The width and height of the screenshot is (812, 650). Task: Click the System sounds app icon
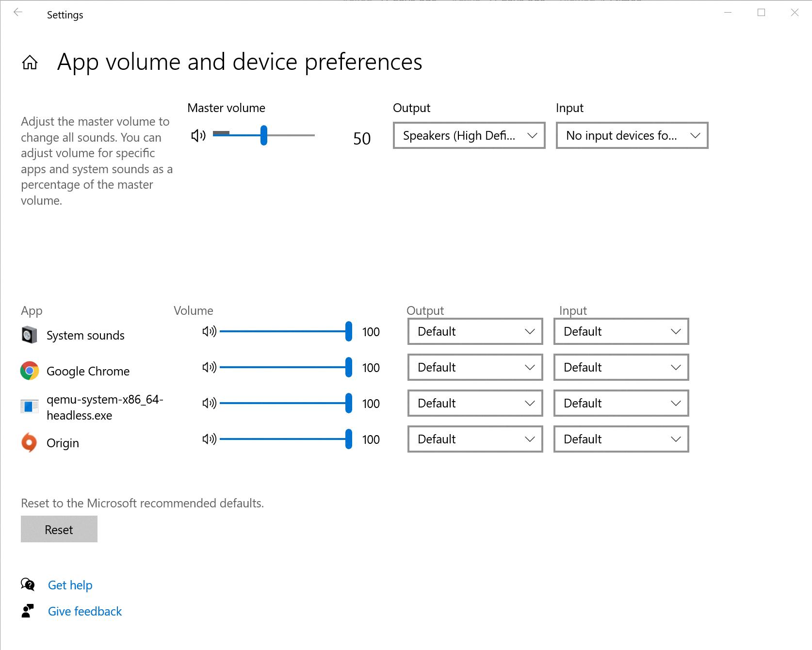pos(29,335)
